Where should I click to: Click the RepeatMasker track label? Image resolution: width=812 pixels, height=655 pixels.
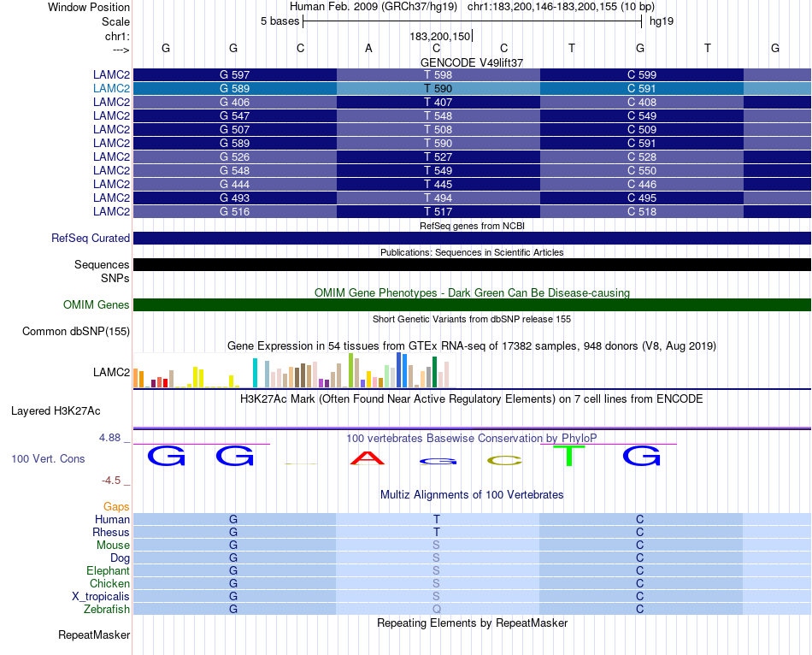(x=94, y=634)
